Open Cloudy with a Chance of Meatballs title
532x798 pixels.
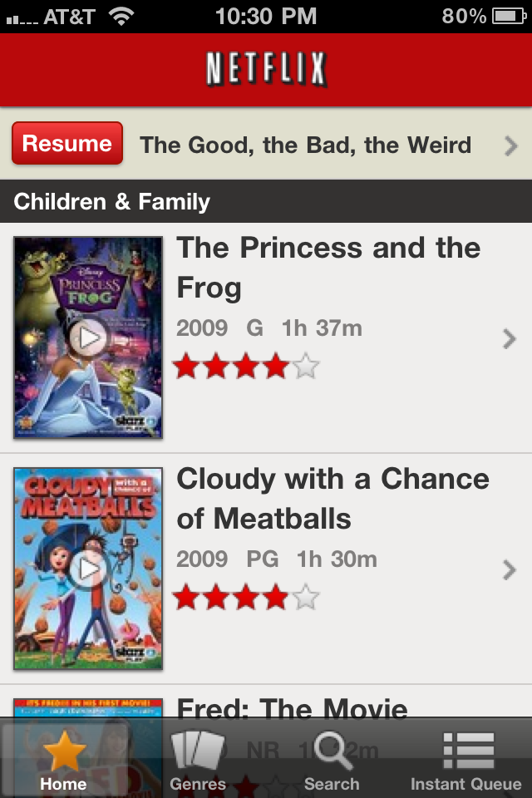332,498
